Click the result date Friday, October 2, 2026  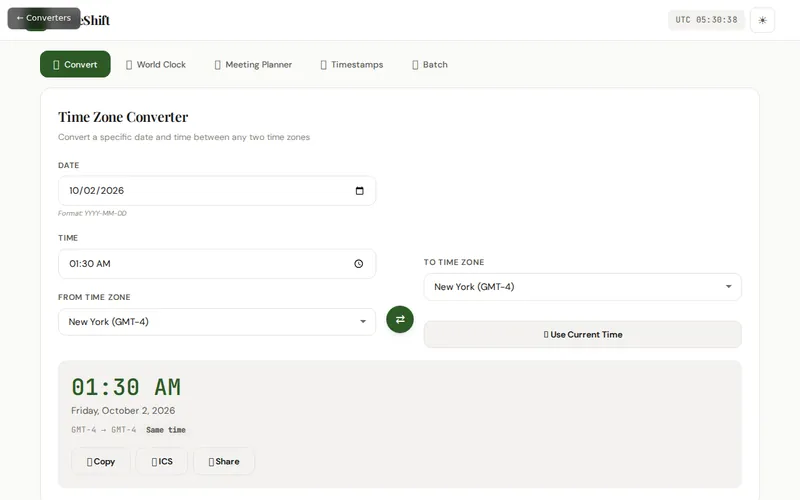click(x=123, y=411)
